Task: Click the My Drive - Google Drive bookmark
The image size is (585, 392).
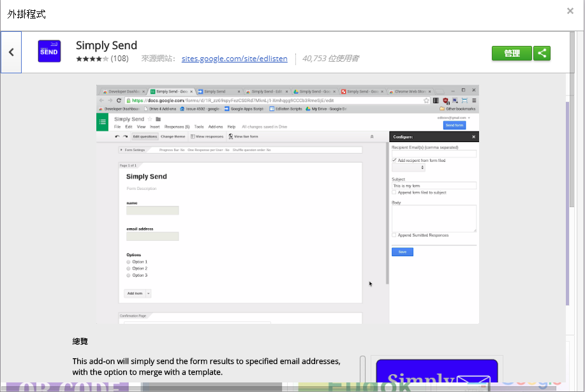Action: (x=327, y=109)
